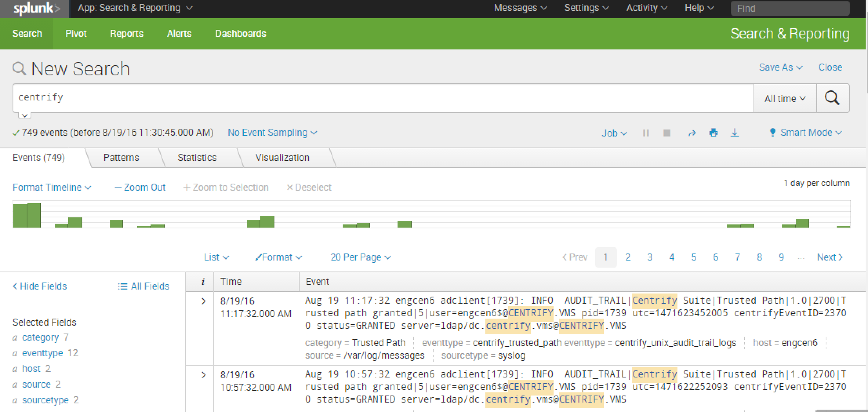Go to results page 9

pos(781,257)
